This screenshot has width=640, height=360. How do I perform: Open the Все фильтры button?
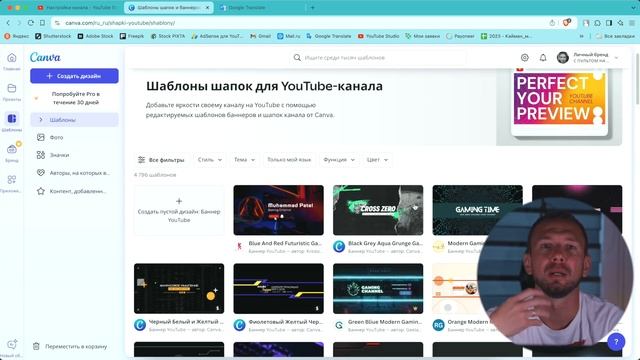[x=161, y=160]
